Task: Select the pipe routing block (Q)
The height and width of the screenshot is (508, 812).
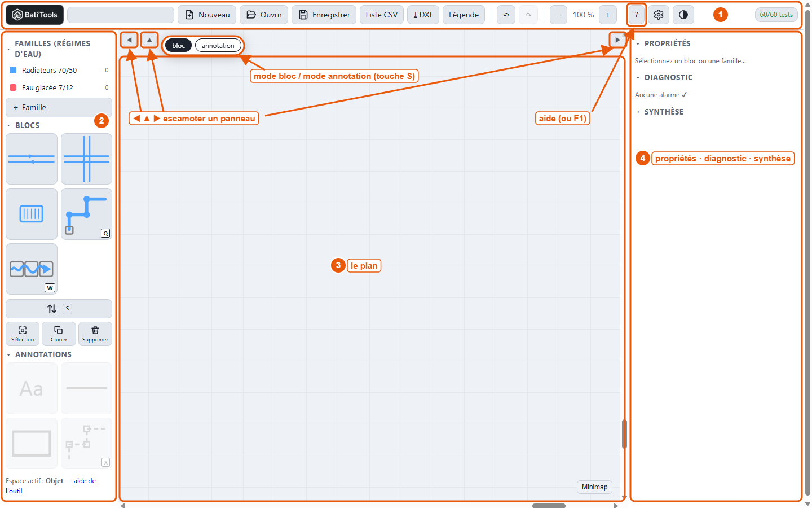Action: [x=86, y=214]
